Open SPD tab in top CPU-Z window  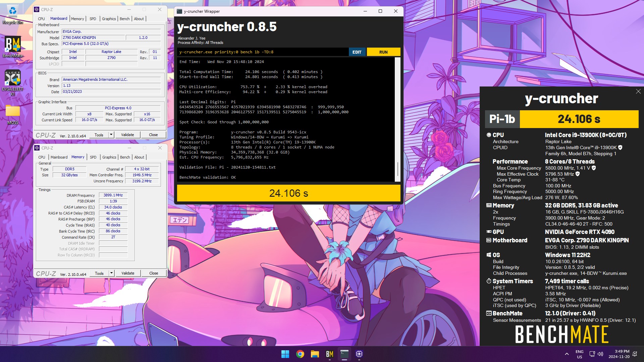(93, 19)
